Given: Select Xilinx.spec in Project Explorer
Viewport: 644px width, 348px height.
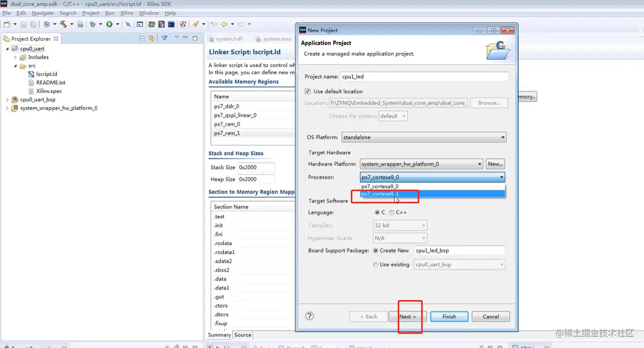Looking at the screenshot, I should coord(44,91).
